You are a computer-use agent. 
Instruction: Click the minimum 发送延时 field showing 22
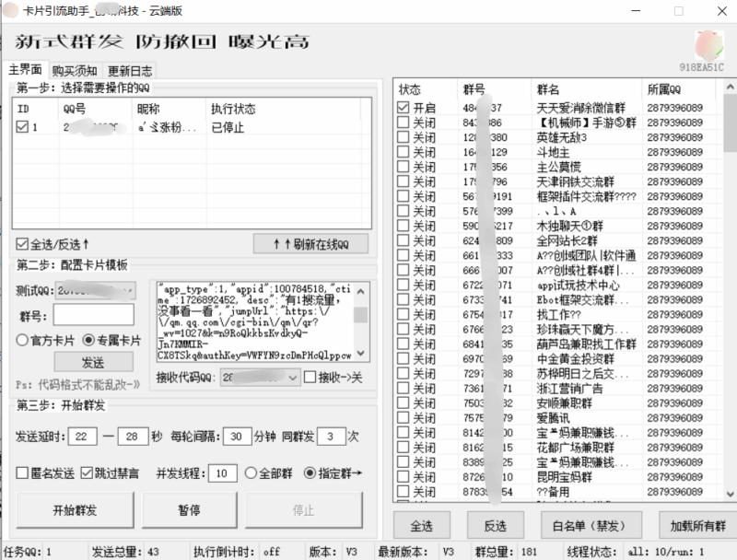[x=83, y=437]
